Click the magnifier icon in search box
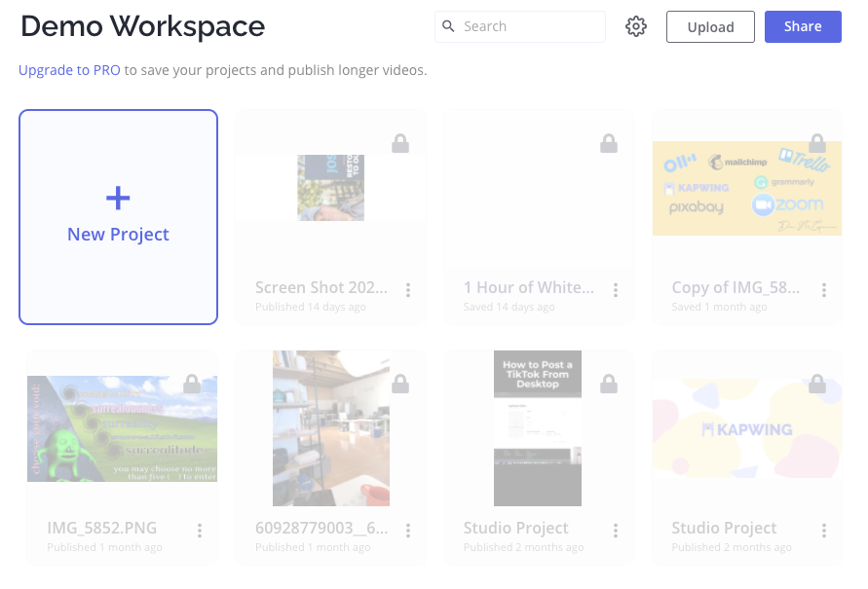Viewport: 868px width, 589px height. coord(449,27)
